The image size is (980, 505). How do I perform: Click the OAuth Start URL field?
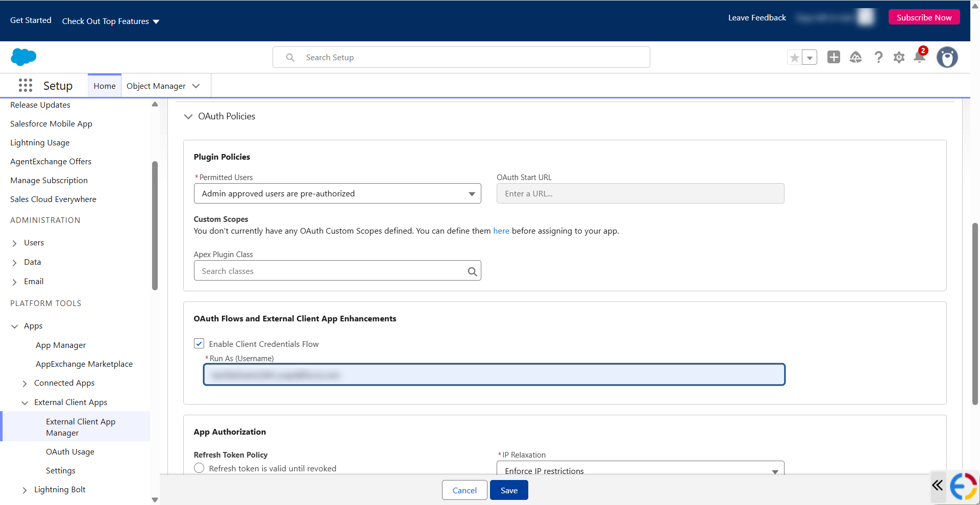[x=640, y=193]
